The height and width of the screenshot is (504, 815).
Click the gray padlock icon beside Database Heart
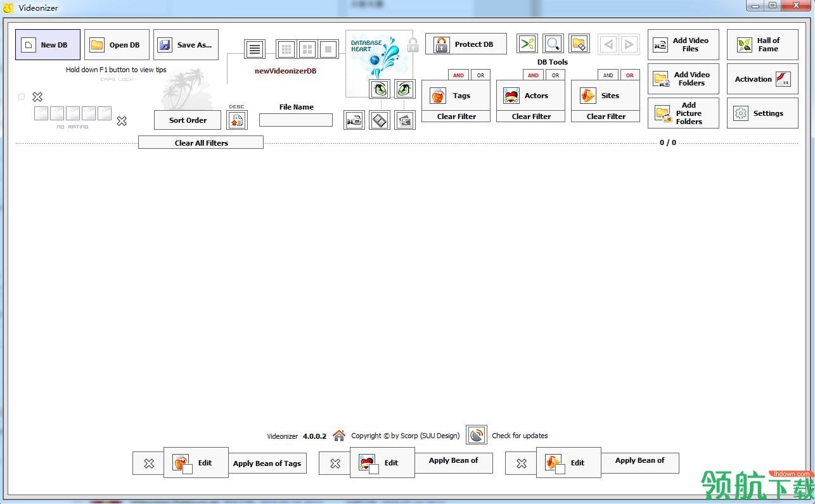(413, 45)
